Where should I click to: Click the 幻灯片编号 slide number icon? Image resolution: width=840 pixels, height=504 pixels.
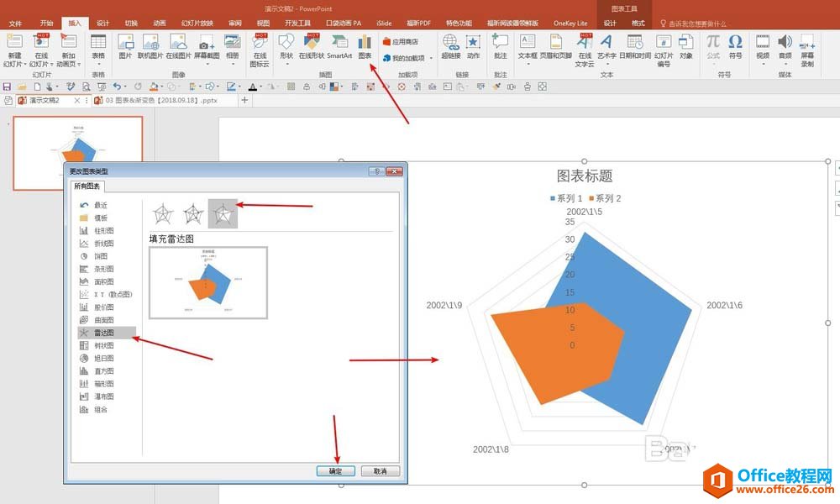click(x=664, y=50)
